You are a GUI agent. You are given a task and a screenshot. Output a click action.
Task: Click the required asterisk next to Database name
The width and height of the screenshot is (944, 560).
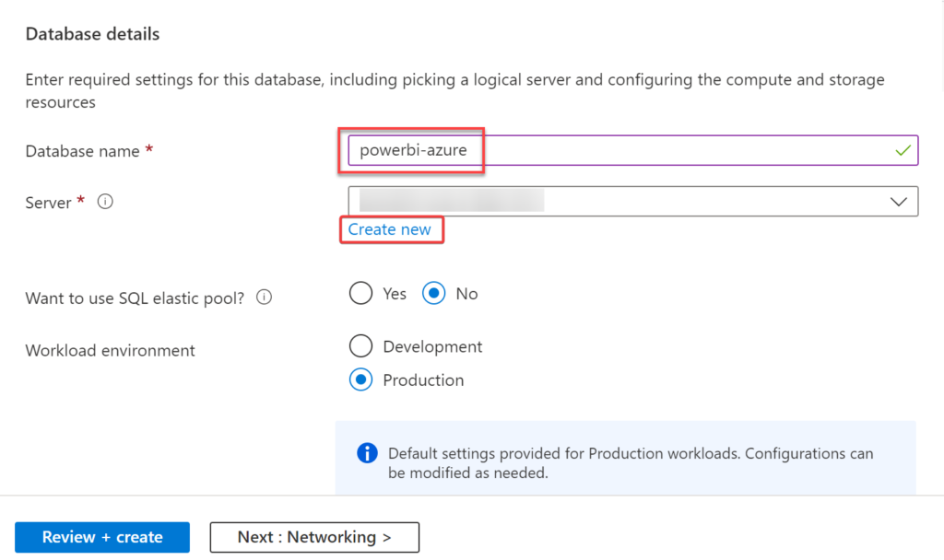coord(151,147)
